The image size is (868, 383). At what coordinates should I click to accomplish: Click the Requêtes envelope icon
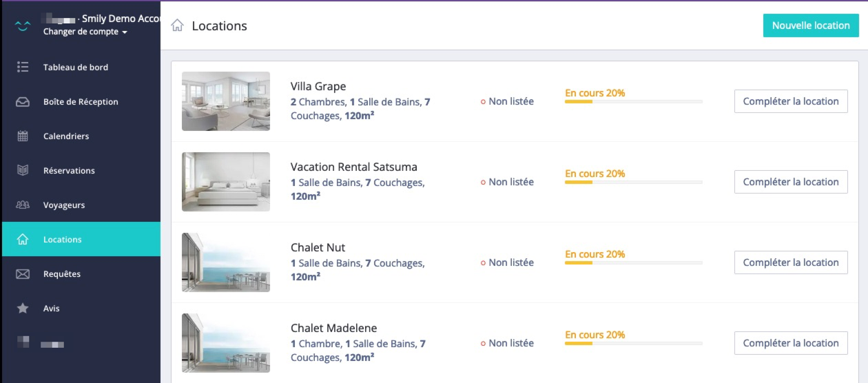[23, 274]
